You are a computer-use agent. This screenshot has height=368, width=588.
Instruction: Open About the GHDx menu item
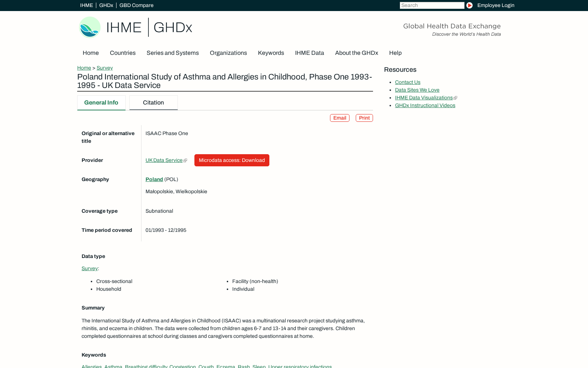[x=356, y=53]
